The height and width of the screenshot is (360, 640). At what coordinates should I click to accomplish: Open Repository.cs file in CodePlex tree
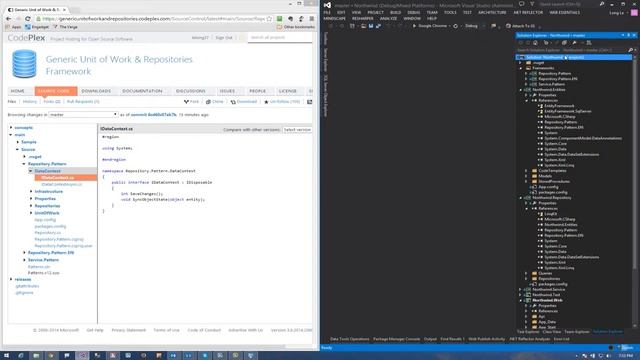point(48,233)
